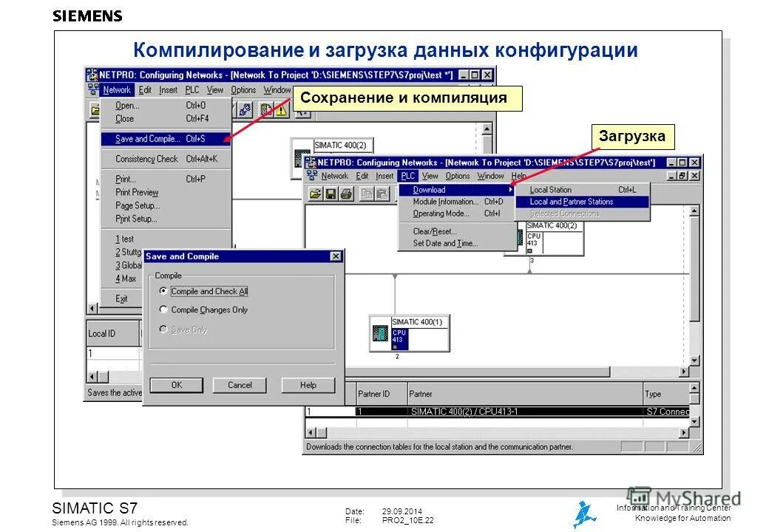Click the Print icon in front window toolbar

click(347, 194)
